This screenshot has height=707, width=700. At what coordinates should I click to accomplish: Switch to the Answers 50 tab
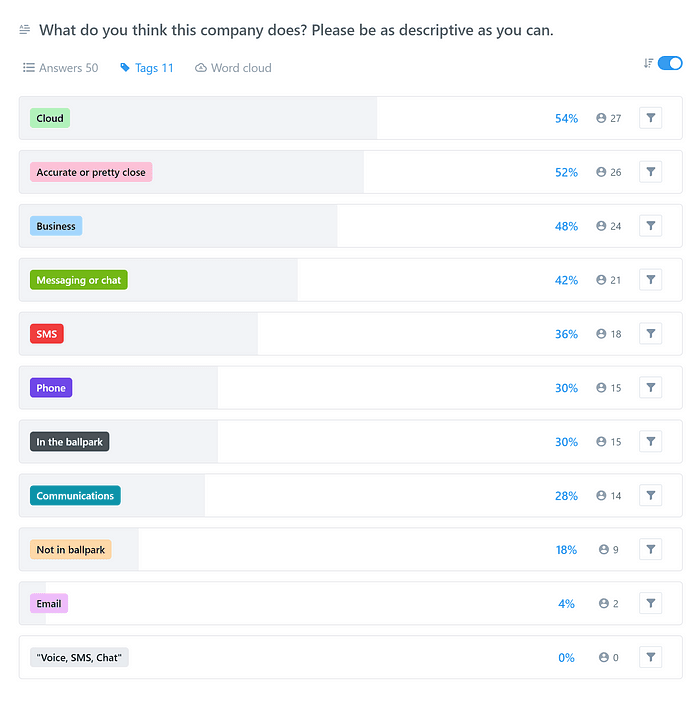click(x=61, y=68)
